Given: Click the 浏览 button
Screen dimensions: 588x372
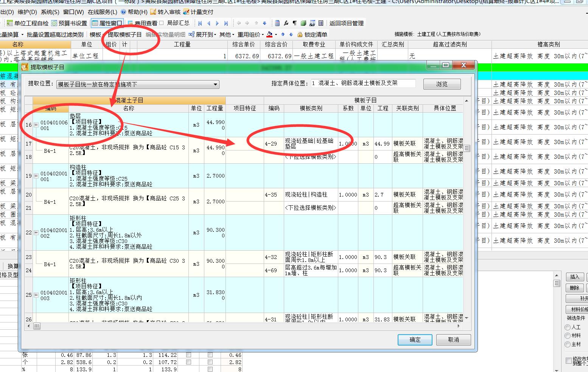Looking at the screenshot, I should [x=442, y=84].
